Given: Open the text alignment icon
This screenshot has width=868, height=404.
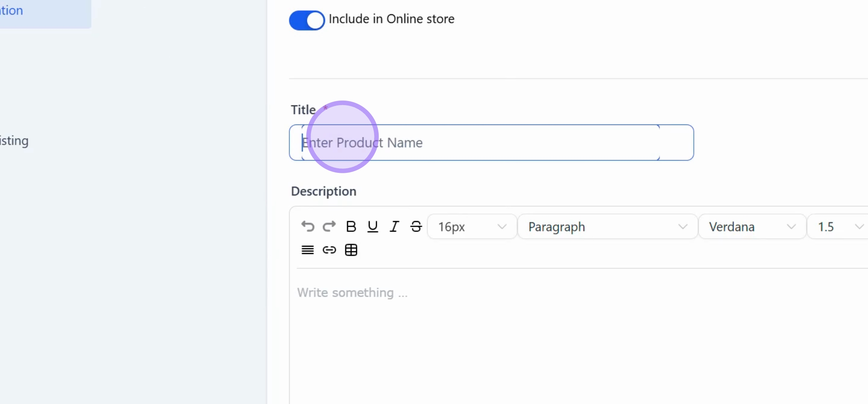Looking at the screenshot, I should coord(308,250).
